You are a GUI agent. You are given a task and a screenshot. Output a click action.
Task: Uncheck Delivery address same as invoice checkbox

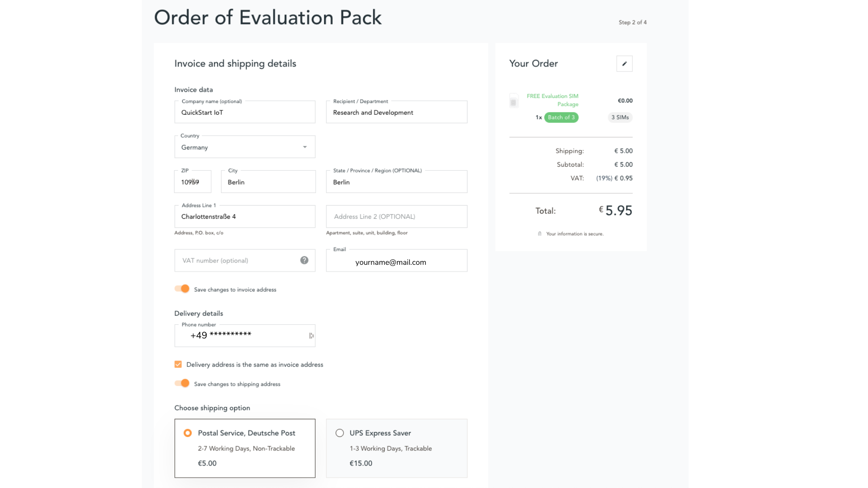178,364
